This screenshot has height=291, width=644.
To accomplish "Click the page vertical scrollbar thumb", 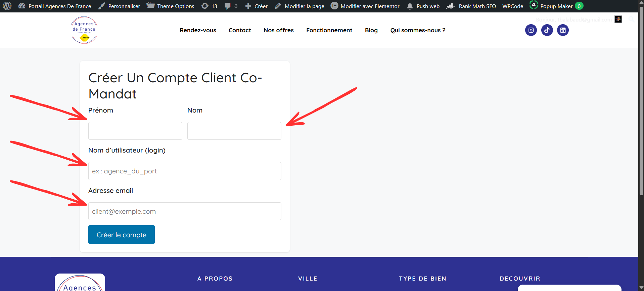I will click(641, 101).
